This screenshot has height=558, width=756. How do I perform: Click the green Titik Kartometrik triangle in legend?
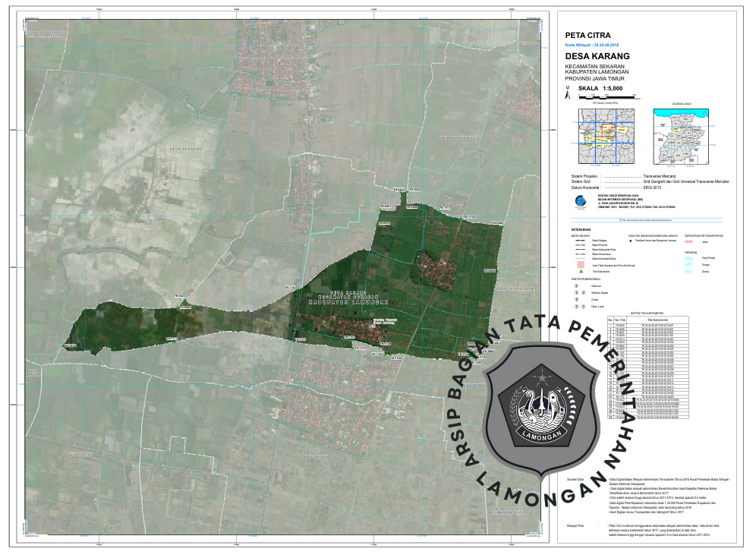580,271
